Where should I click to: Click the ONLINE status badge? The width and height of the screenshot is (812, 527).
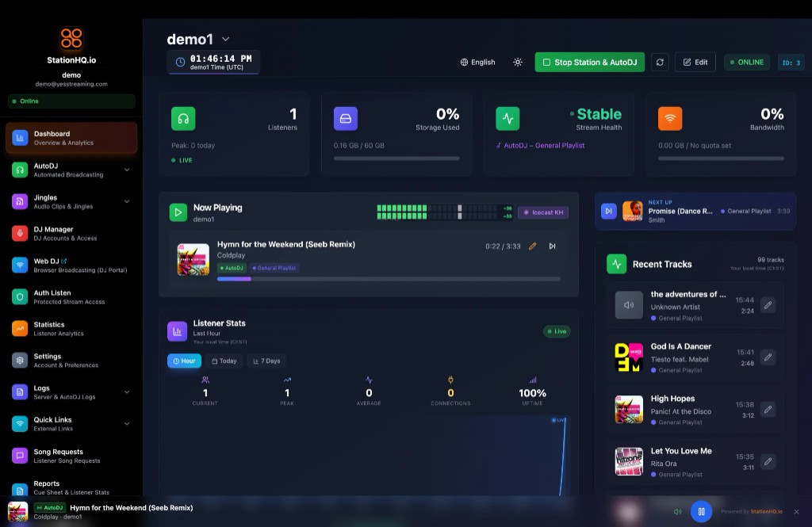(747, 62)
